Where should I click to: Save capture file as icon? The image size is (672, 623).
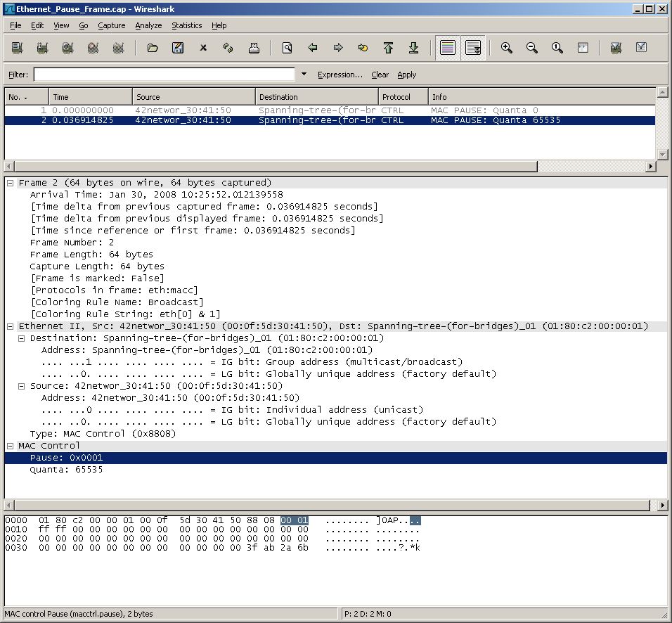[x=178, y=48]
